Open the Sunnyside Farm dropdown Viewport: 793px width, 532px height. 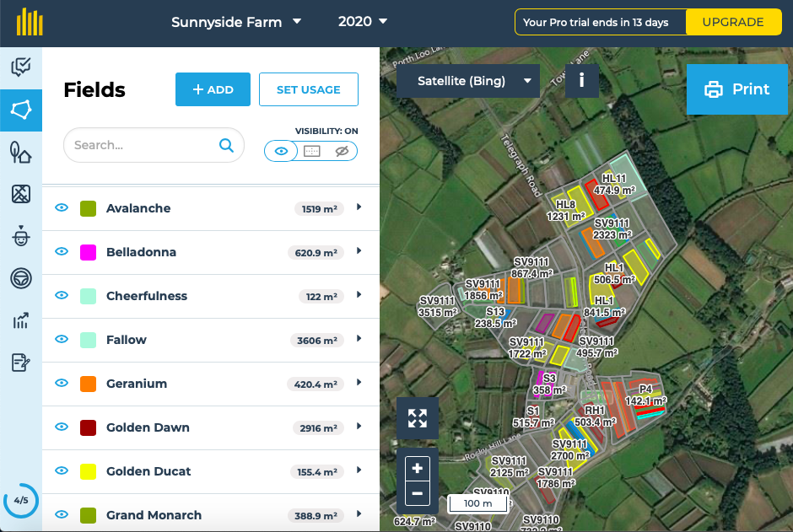pos(236,22)
